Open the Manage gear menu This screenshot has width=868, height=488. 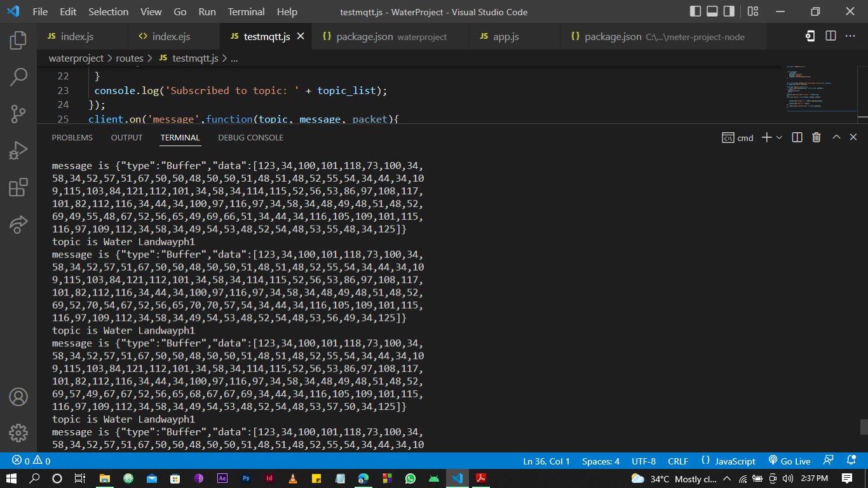click(x=18, y=433)
